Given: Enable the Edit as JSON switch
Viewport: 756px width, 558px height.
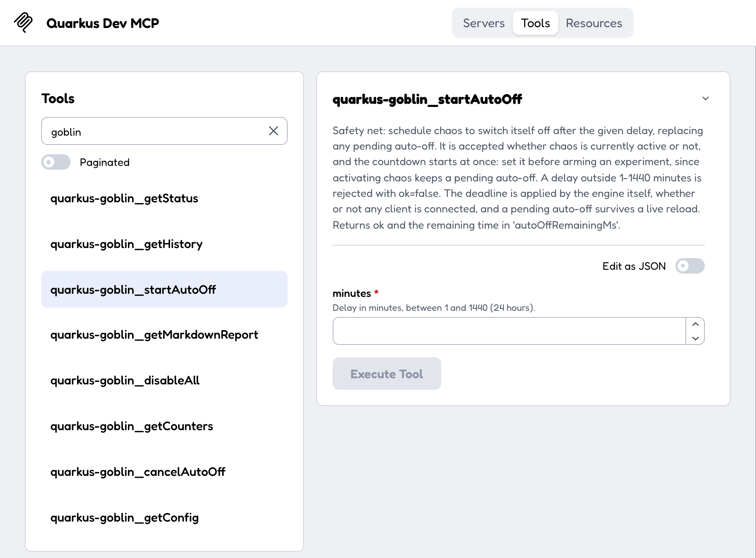Looking at the screenshot, I should pos(690,266).
